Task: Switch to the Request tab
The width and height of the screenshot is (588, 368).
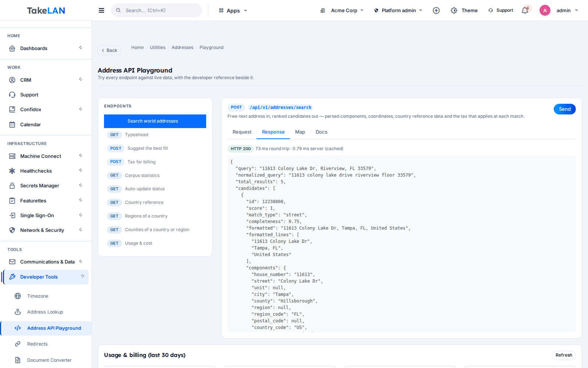Action: 242,132
